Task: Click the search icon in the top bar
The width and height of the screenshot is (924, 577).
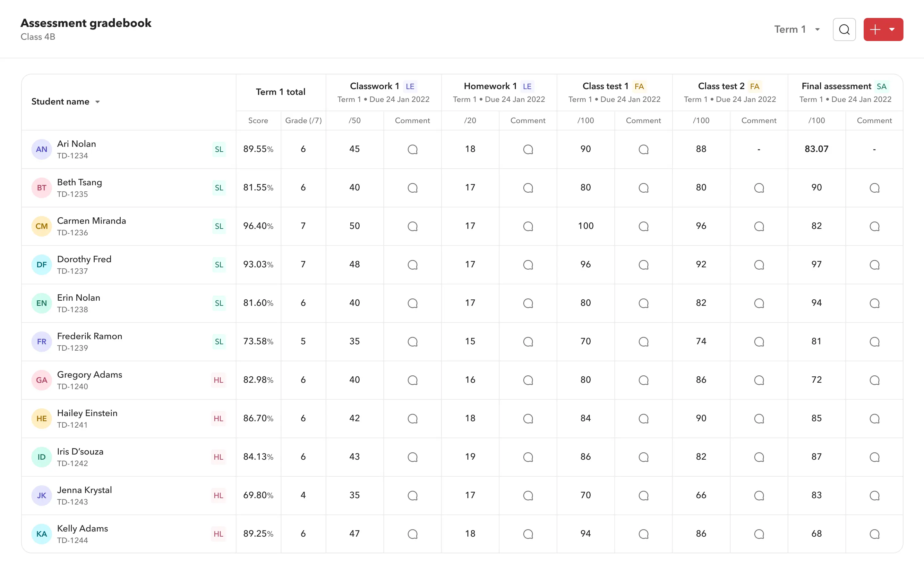Action: click(x=844, y=29)
